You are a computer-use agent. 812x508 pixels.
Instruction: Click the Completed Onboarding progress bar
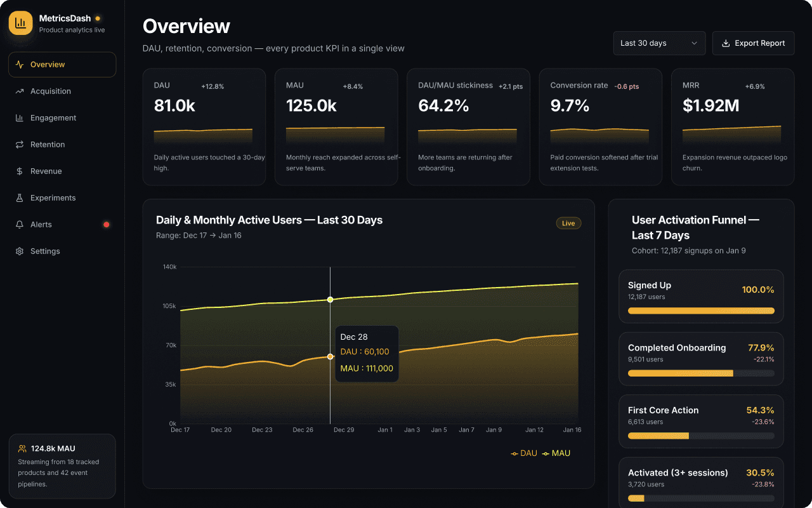tap(701, 373)
